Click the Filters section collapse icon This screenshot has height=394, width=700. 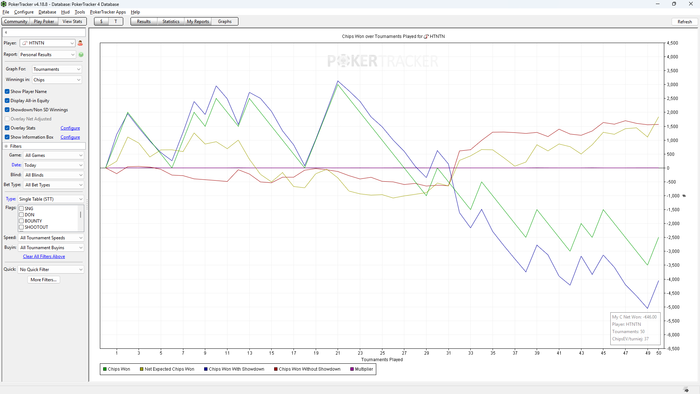(x=6, y=146)
